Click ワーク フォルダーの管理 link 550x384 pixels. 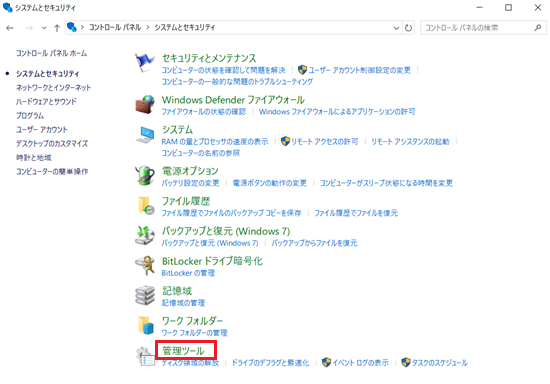point(194,332)
